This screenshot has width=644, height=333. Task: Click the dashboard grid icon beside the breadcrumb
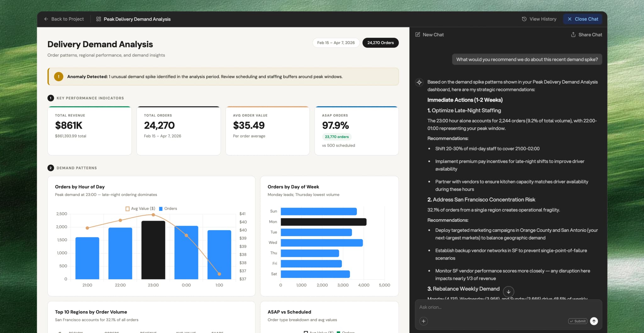98,19
